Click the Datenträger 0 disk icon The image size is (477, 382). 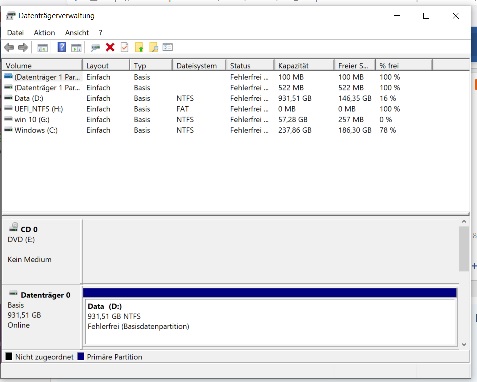tap(13, 294)
